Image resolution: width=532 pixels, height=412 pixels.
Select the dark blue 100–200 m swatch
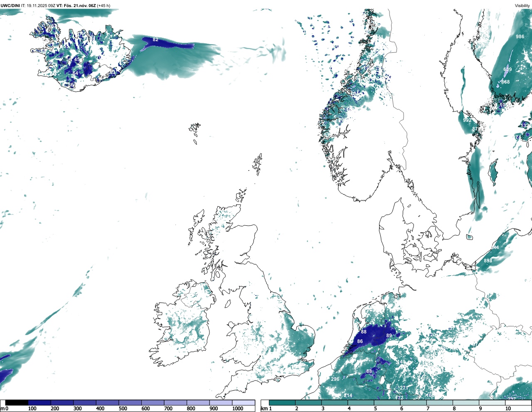click(39, 402)
